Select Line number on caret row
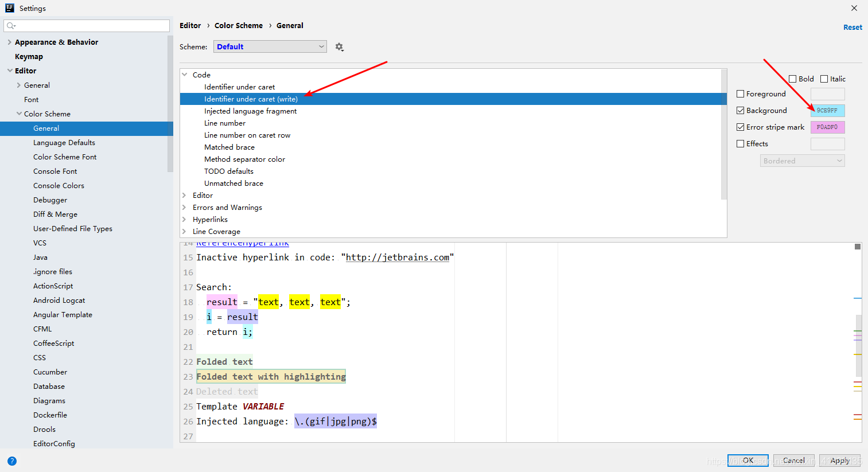The width and height of the screenshot is (868, 472). coord(247,135)
